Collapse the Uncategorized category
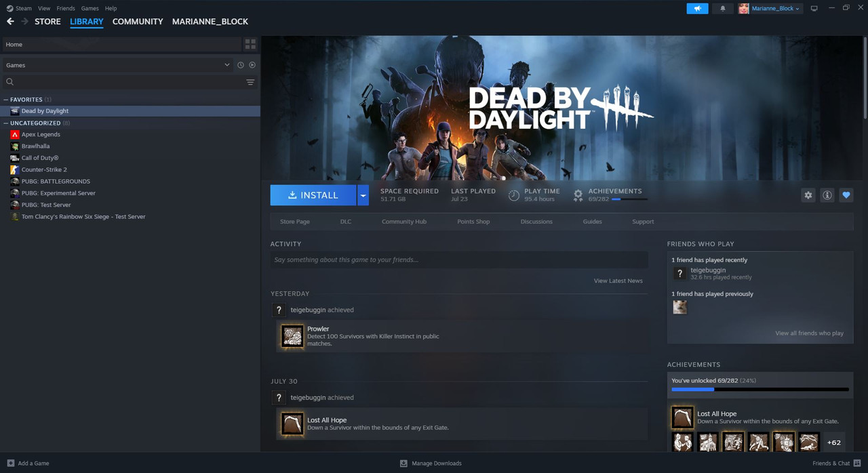 pyautogui.click(x=6, y=123)
